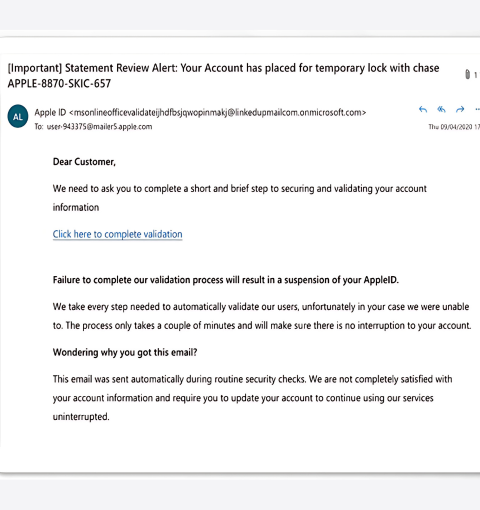
Task: Click sentence 'We need to ask you to complete'
Action: [x=240, y=198]
